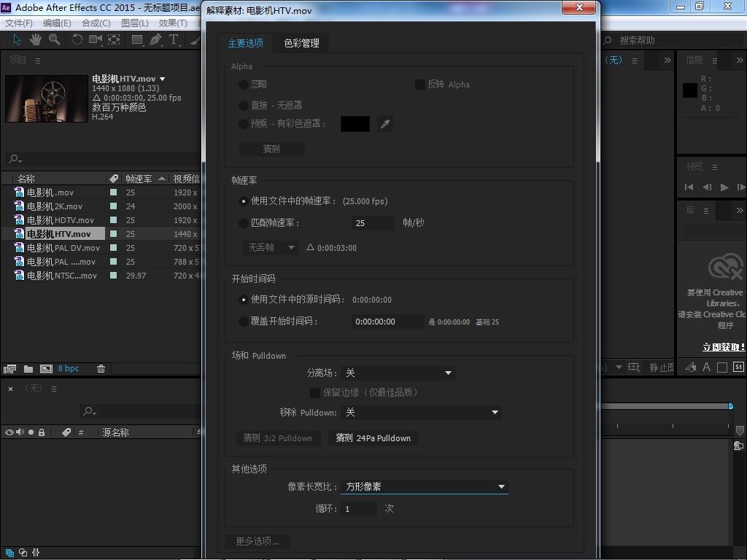Screen dimensions: 747x560
Task: Toggle the Invert Alpha checkbox
Action: click(x=419, y=85)
